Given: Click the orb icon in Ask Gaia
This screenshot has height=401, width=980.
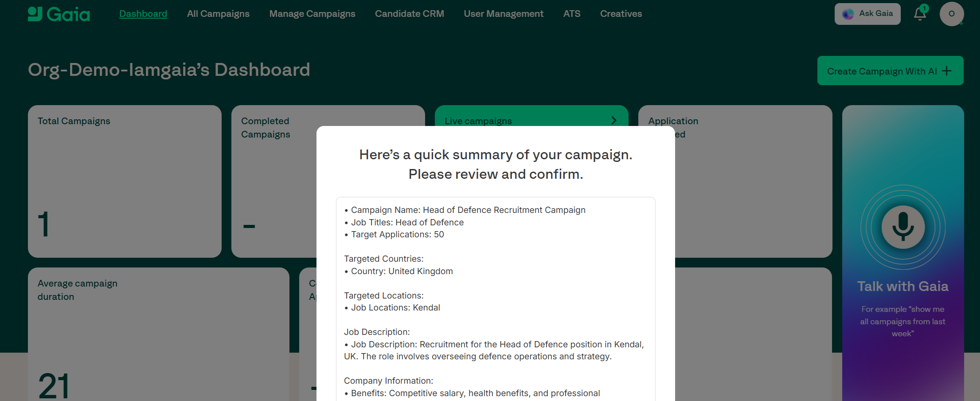Looking at the screenshot, I should coord(848,14).
